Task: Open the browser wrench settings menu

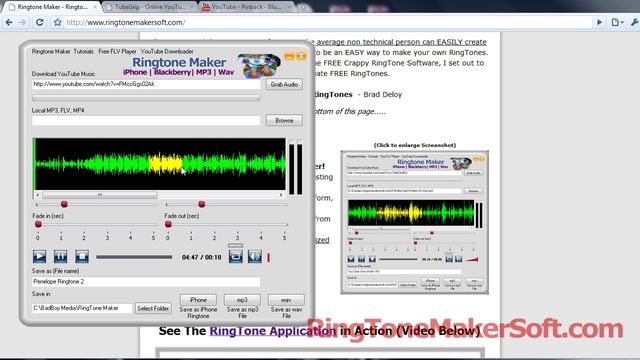Action: [634, 22]
